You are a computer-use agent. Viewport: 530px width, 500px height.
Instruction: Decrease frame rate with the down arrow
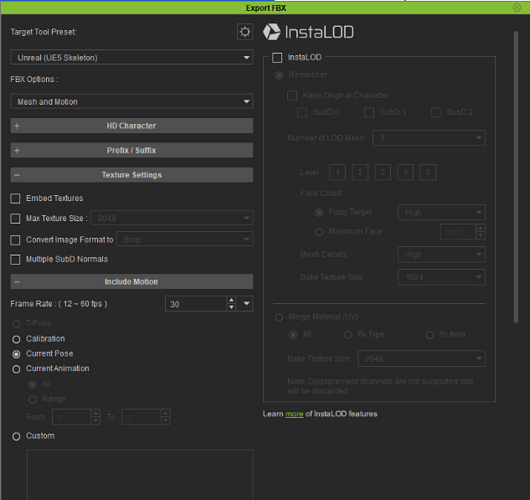point(231,307)
